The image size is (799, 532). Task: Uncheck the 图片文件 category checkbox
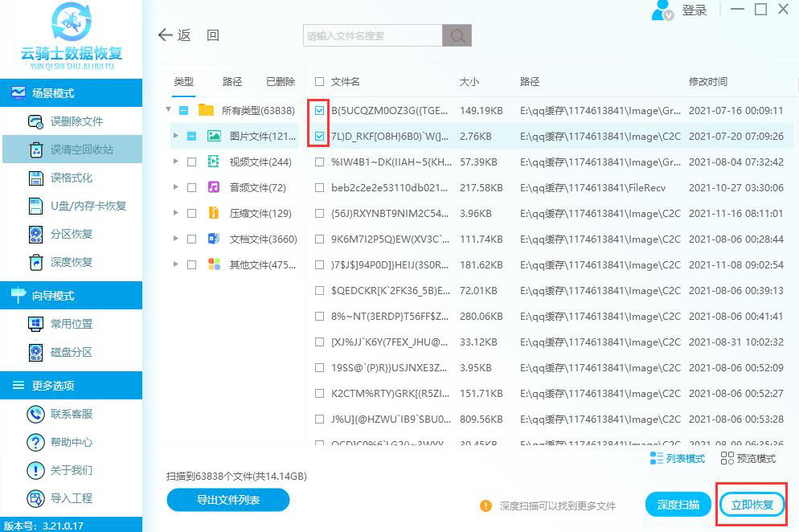click(190, 136)
